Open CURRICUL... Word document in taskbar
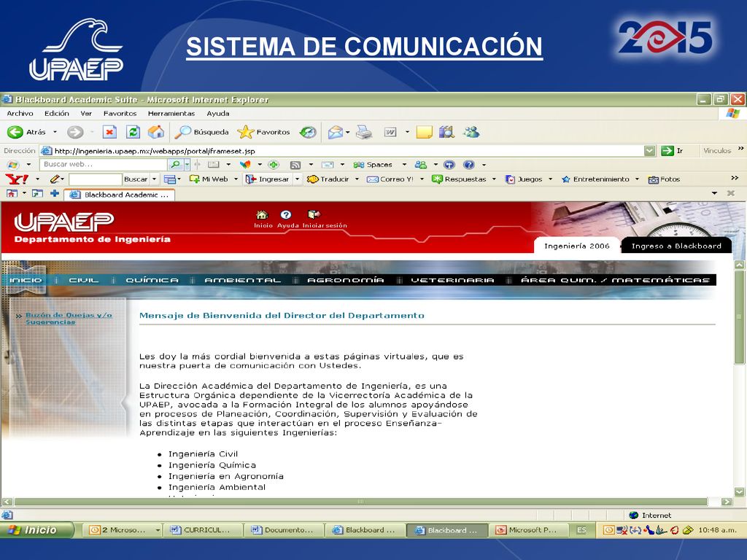The width and height of the screenshot is (747, 560). coord(203,530)
